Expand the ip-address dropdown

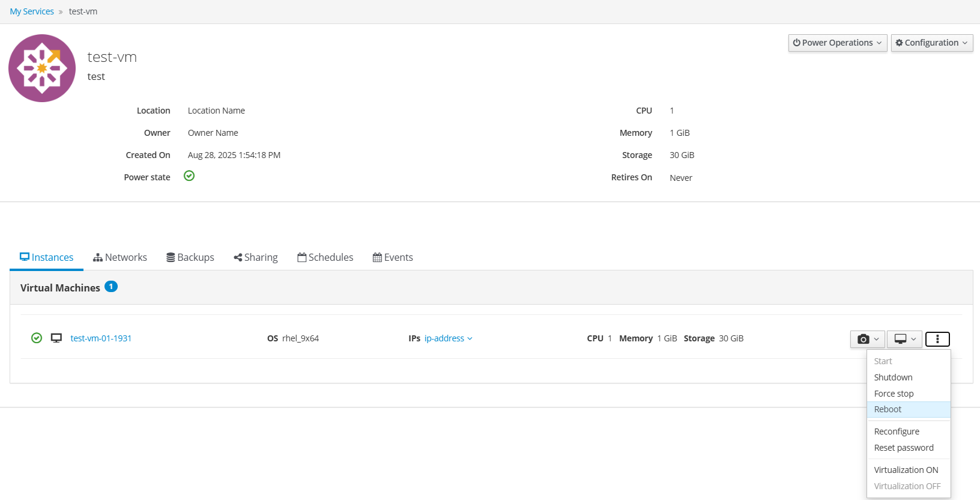point(448,338)
